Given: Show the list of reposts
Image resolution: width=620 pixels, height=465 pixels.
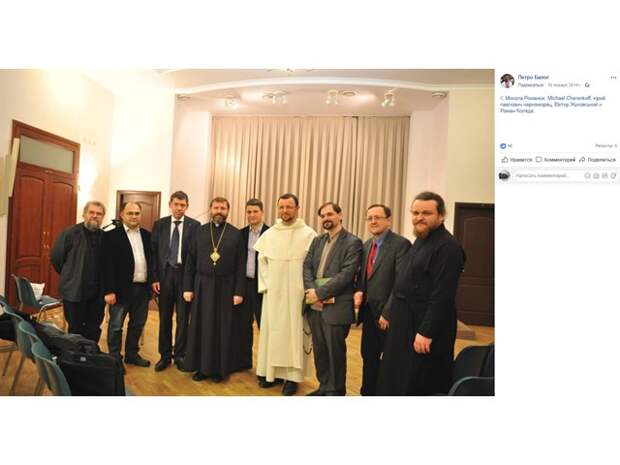Looking at the screenshot, I should (606, 146).
